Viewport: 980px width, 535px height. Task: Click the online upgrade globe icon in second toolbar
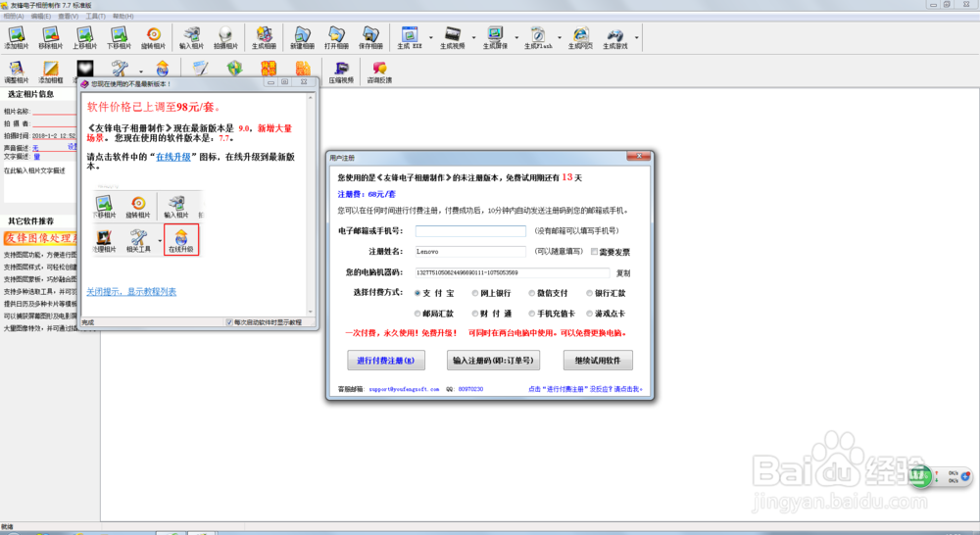(162, 69)
